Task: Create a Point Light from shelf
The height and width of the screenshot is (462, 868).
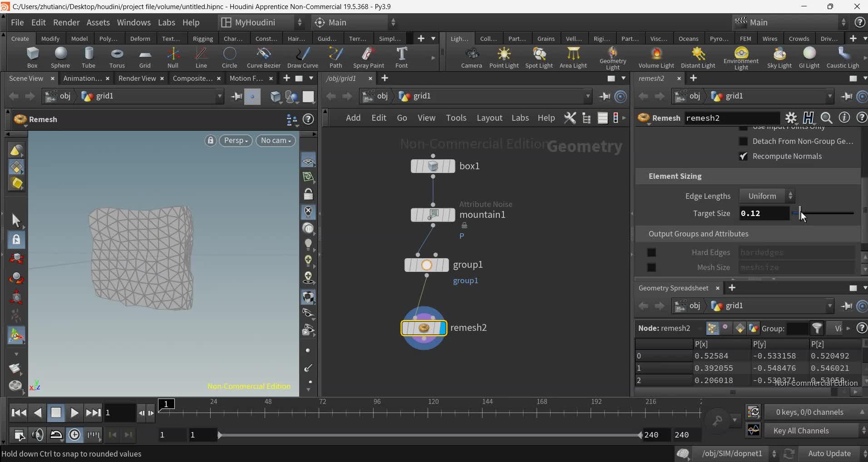Action: (503, 58)
